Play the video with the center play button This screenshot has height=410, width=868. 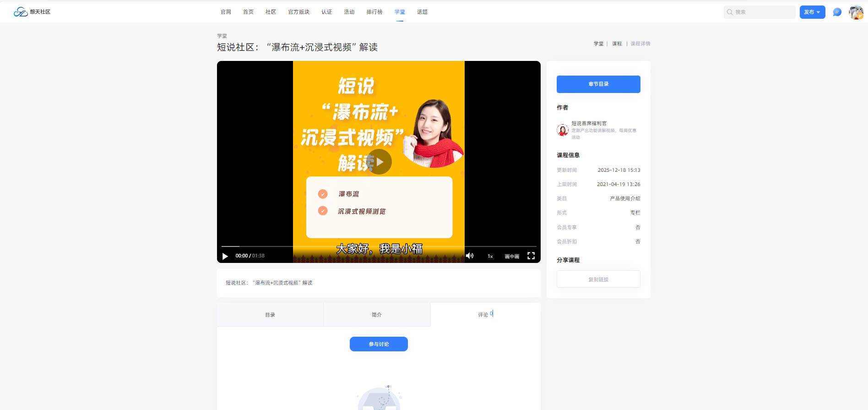point(379,162)
